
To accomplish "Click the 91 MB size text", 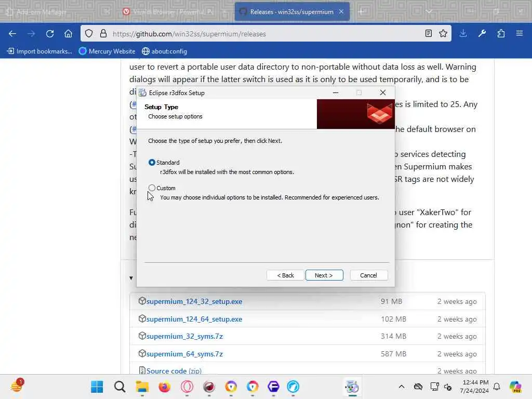I will click(x=391, y=301).
